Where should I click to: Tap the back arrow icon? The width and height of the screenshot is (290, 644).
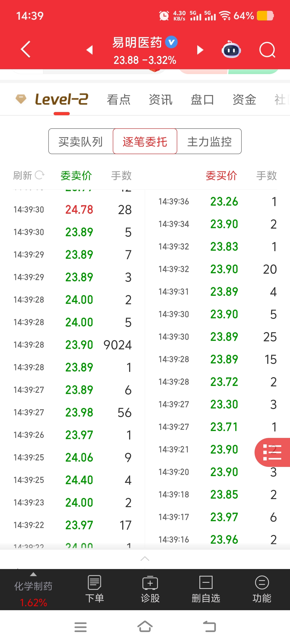click(x=26, y=49)
